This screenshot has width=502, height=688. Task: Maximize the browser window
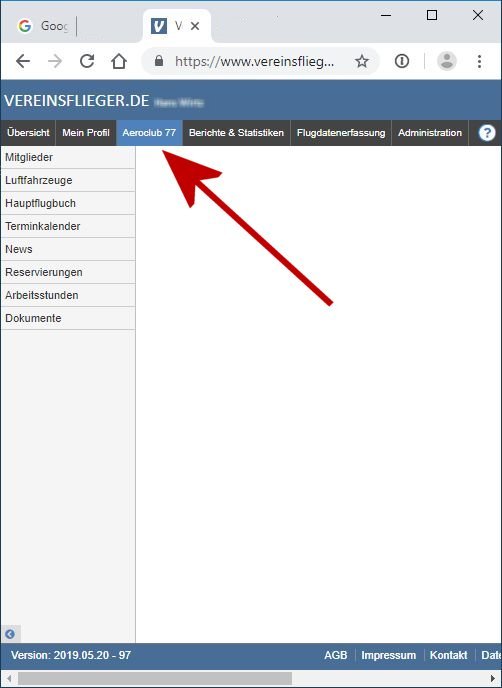(432, 15)
